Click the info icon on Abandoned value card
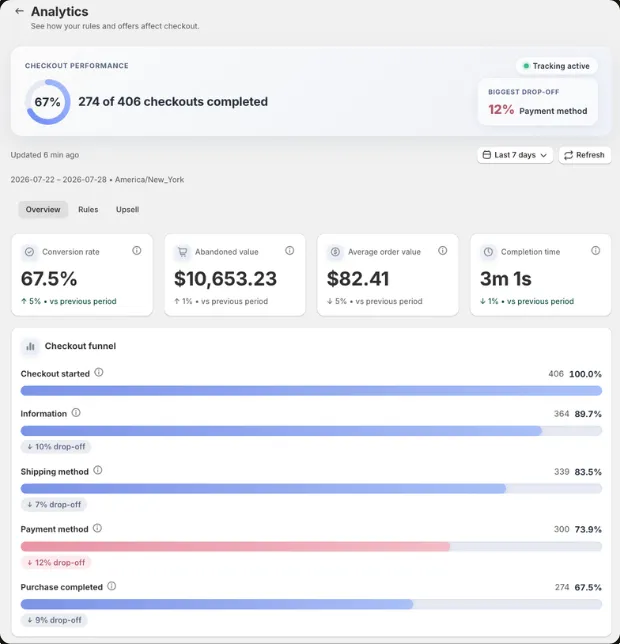Screen dimensions: 620x644 click(x=289, y=251)
